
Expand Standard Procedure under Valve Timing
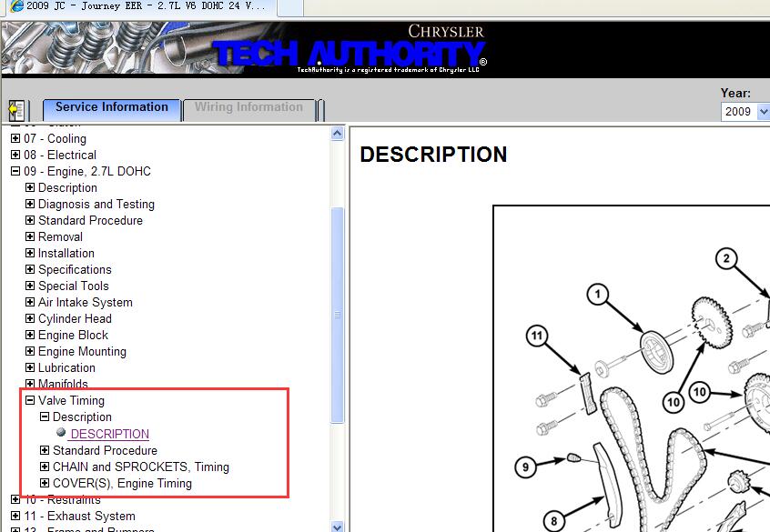(x=45, y=450)
